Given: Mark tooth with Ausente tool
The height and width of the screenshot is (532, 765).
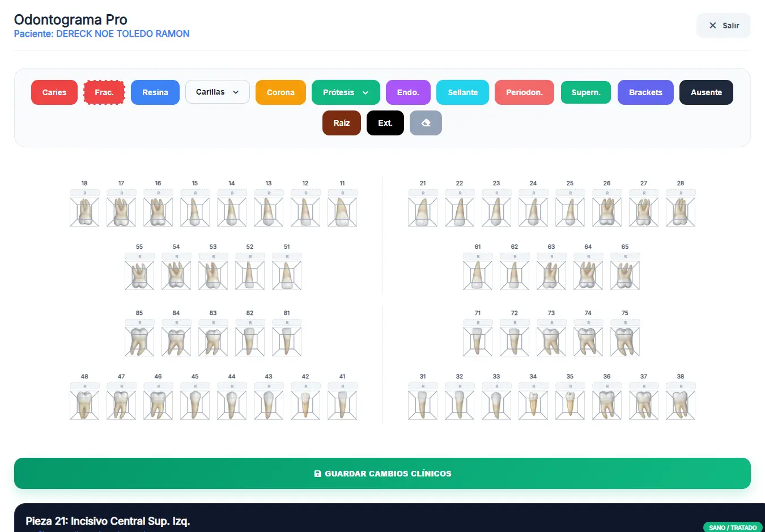Looking at the screenshot, I should (x=706, y=92).
